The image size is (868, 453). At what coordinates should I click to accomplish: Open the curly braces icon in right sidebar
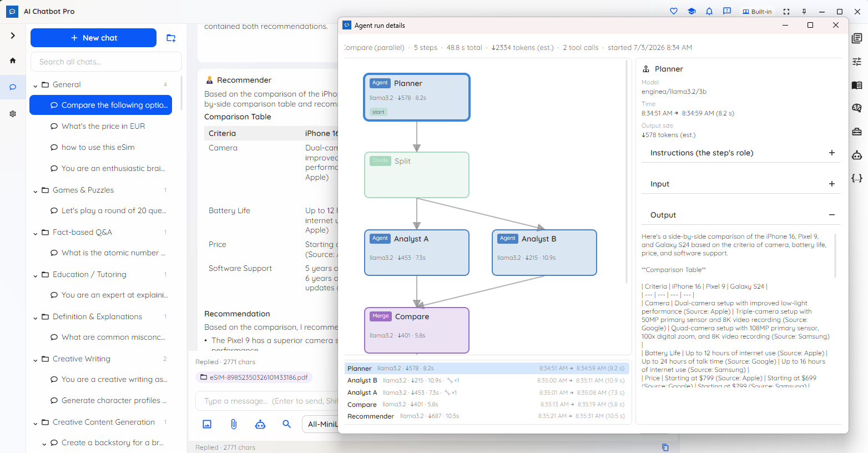857,178
